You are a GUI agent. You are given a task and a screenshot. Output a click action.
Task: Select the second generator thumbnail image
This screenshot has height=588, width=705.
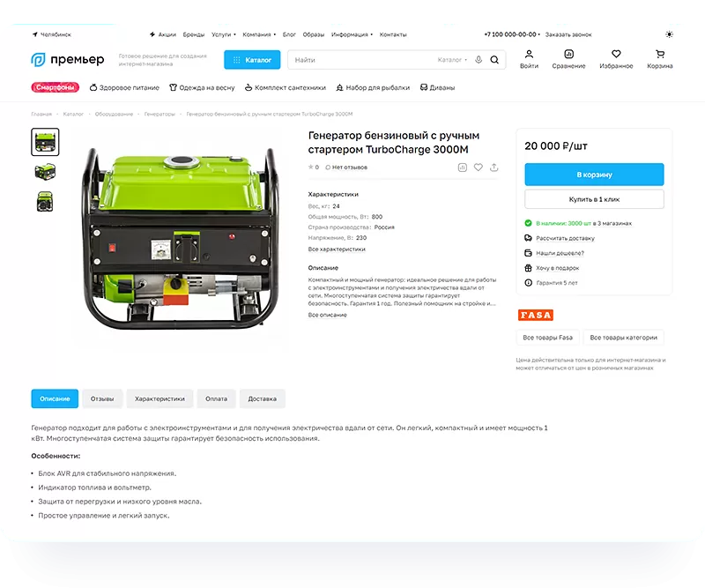[x=45, y=171]
